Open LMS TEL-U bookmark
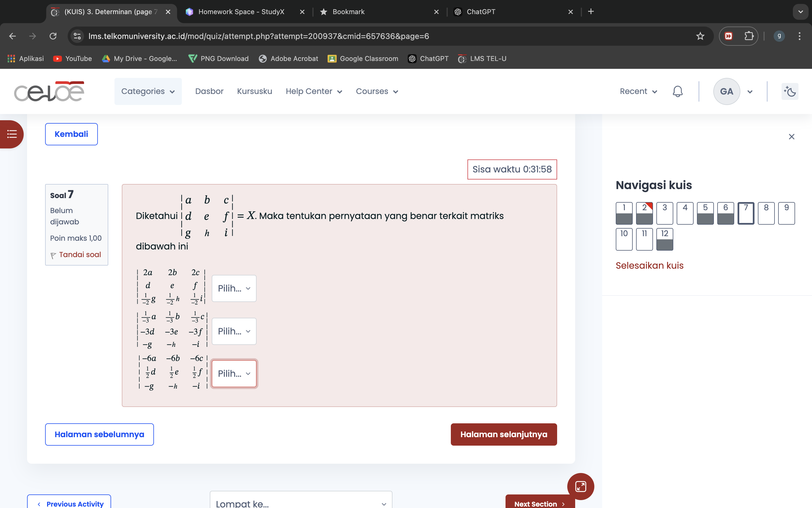The height and width of the screenshot is (508, 812). tap(482, 58)
